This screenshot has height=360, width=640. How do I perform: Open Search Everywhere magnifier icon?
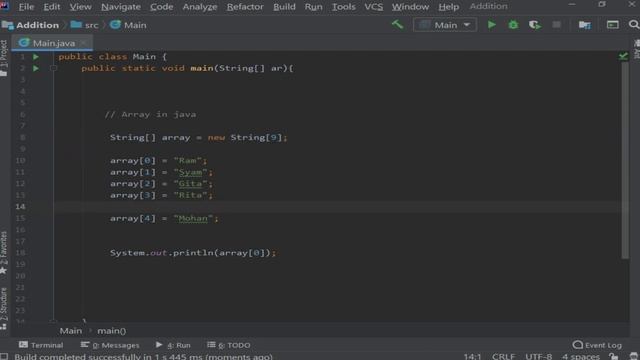(634, 25)
